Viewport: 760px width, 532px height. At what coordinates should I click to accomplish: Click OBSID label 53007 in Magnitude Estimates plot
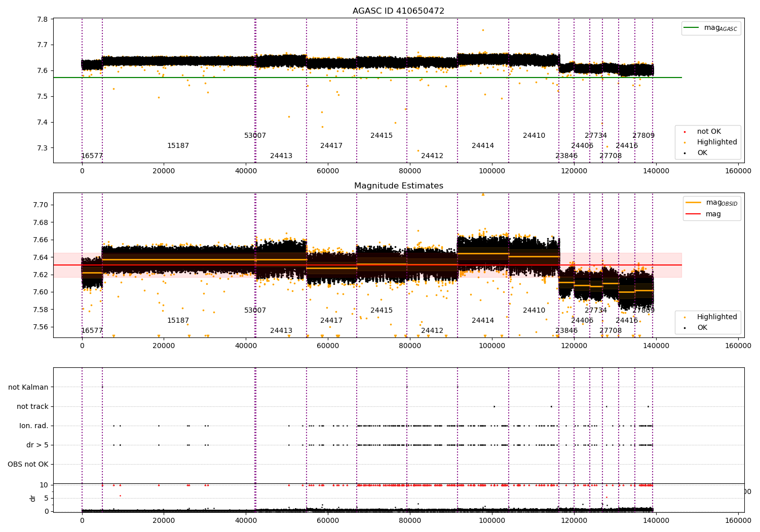pyautogui.click(x=255, y=311)
